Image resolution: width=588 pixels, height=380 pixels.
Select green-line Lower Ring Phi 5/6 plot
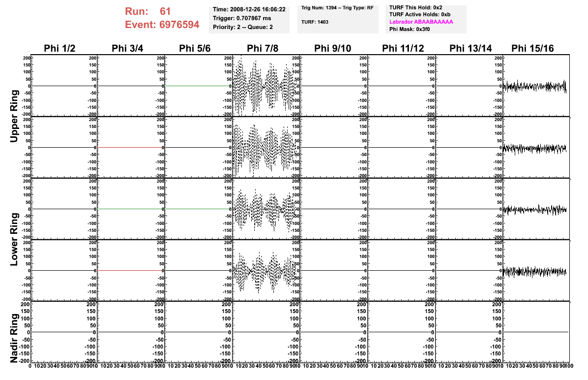click(199, 208)
